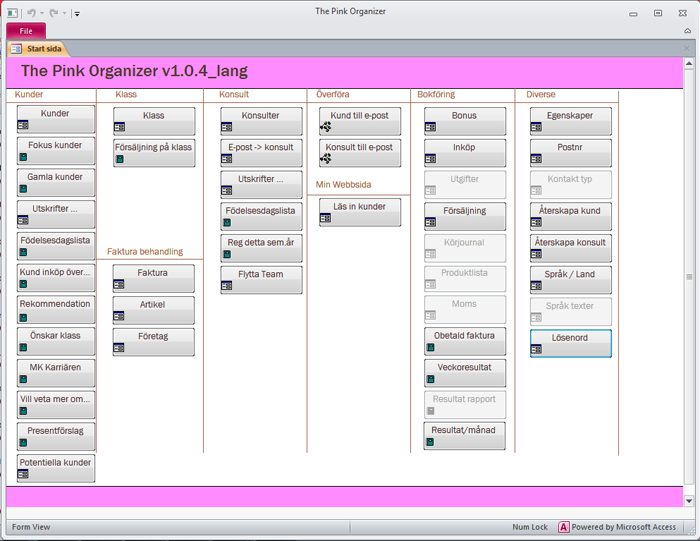Screen dimensions: 700x541
Task: Click the Artikel button
Action: pos(153,310)
